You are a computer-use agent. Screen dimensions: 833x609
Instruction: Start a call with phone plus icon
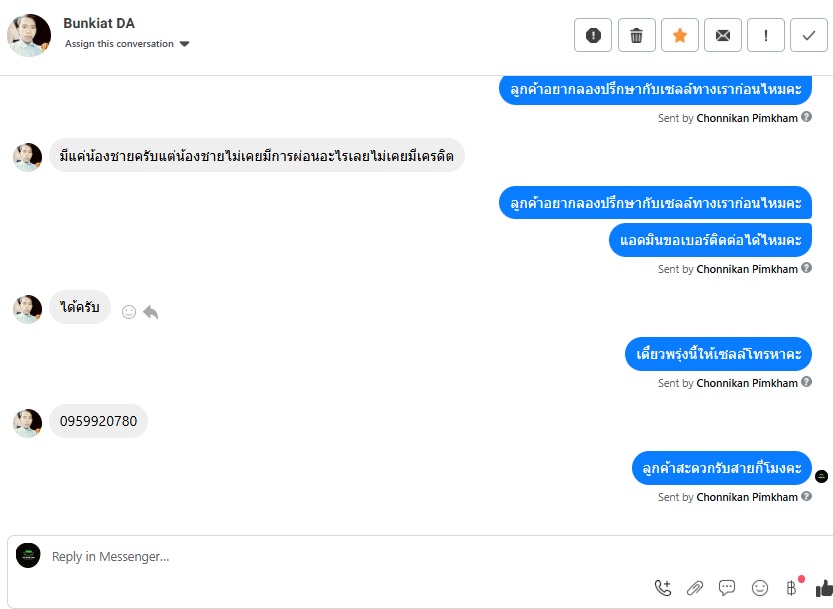click(x=662, y=587)
